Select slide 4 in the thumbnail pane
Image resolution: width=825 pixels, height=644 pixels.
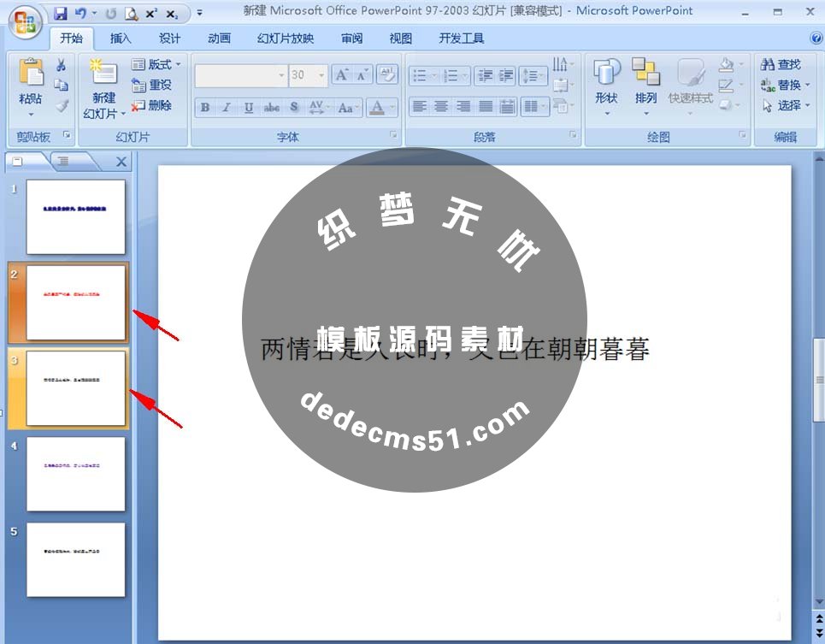tap(75, 475)
